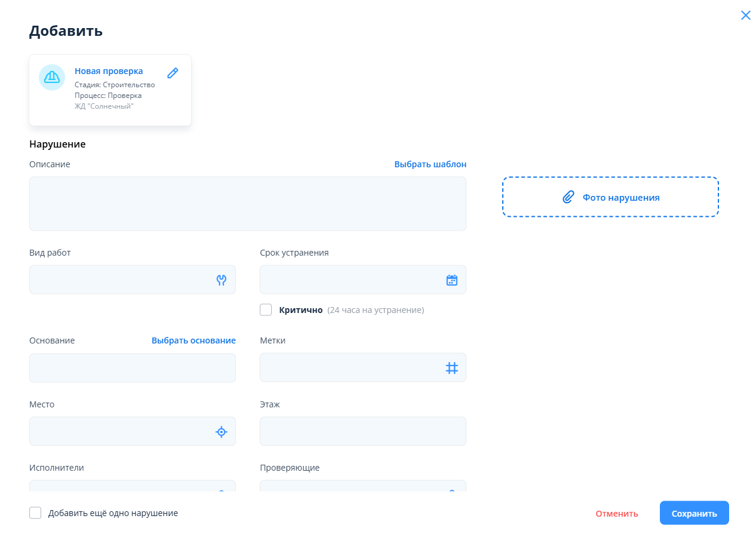756x534 pixels.
Task: Click the pencil edit icon on the check card
Action: pyautogui.click(x=173, y=73)
